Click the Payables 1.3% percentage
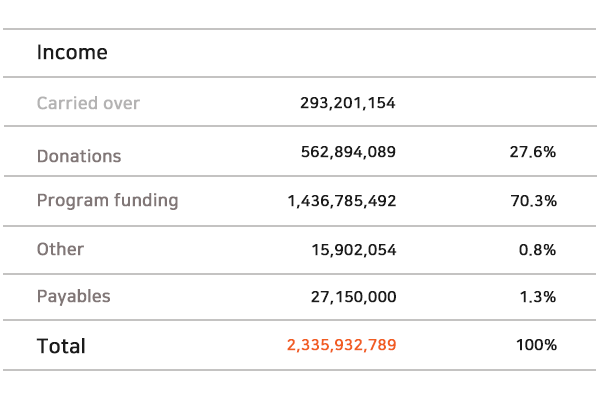 [538, 297]
